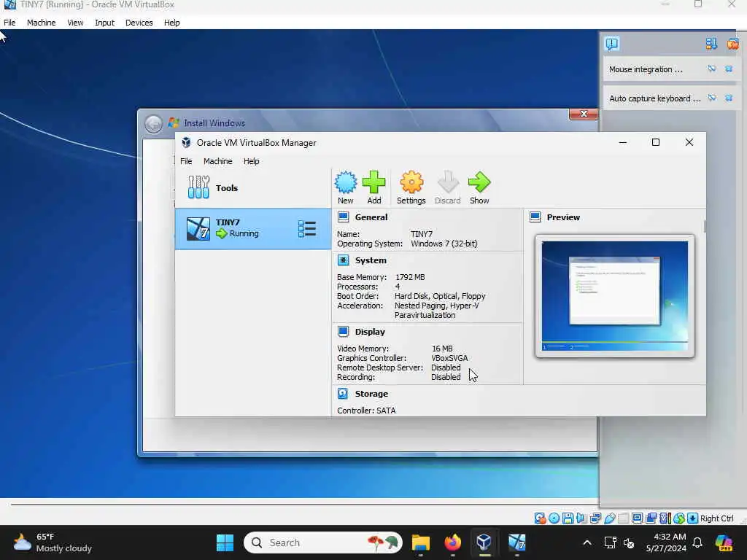747x560 pixels.
Task: Click the green Show arrow icon
Action: [x=479, y=182]
